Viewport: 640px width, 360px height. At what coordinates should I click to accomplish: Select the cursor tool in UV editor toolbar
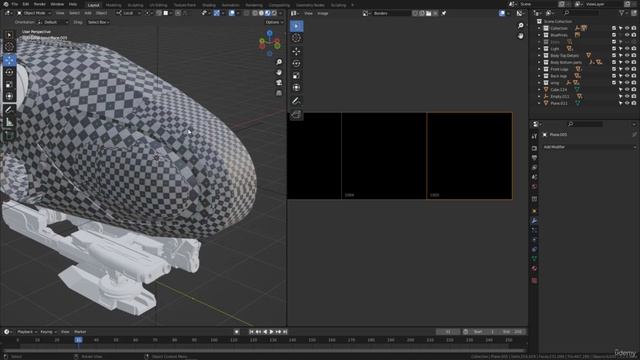[296, 38]
